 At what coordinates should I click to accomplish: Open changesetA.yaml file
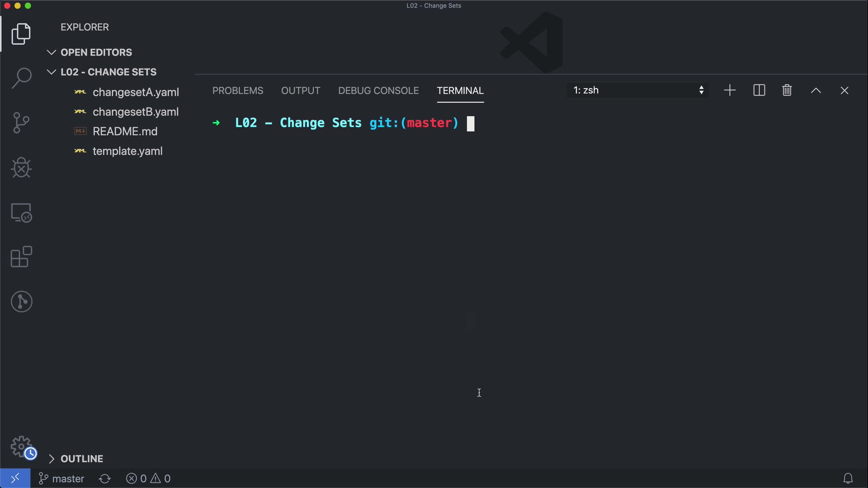coord(136,92)
